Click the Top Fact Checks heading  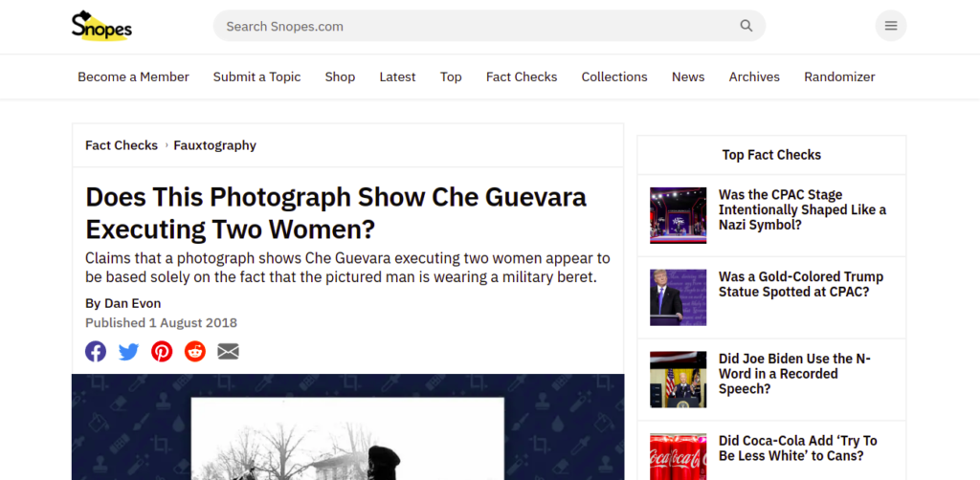772,155
